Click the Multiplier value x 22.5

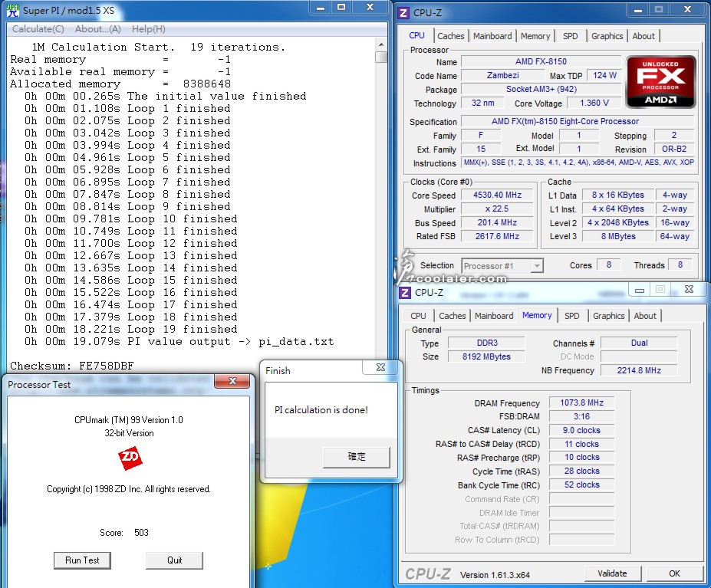(497, 209)
